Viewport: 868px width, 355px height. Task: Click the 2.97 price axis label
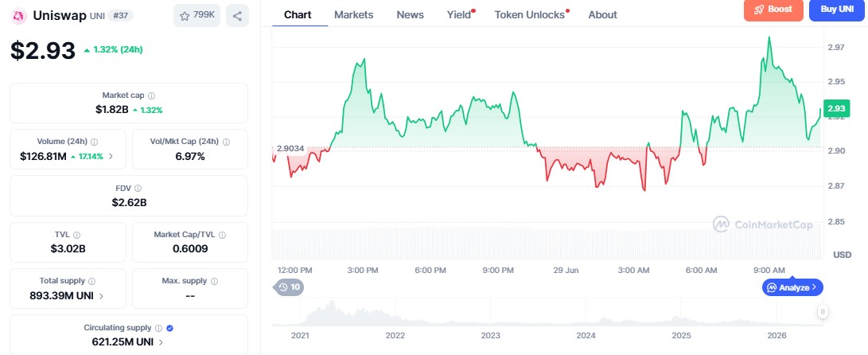836,48
